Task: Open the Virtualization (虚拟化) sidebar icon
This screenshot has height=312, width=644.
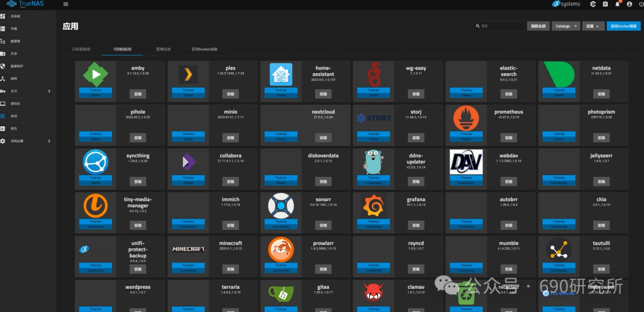Action: coord(3,104)
